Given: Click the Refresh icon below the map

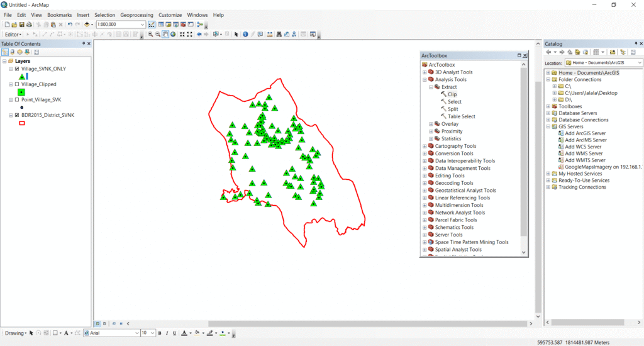Looking at the screenshot, I should [x=114, y=324].
